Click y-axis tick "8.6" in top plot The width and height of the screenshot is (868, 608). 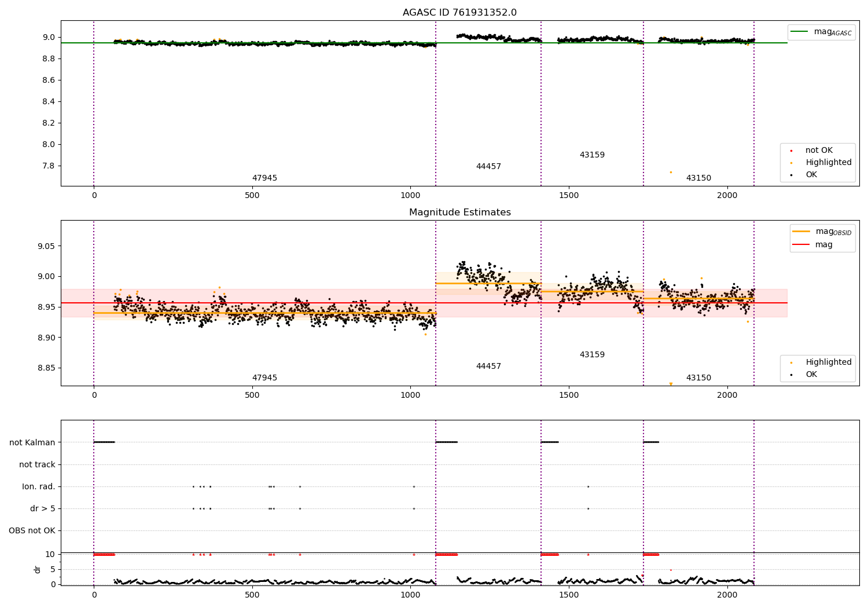48,80
